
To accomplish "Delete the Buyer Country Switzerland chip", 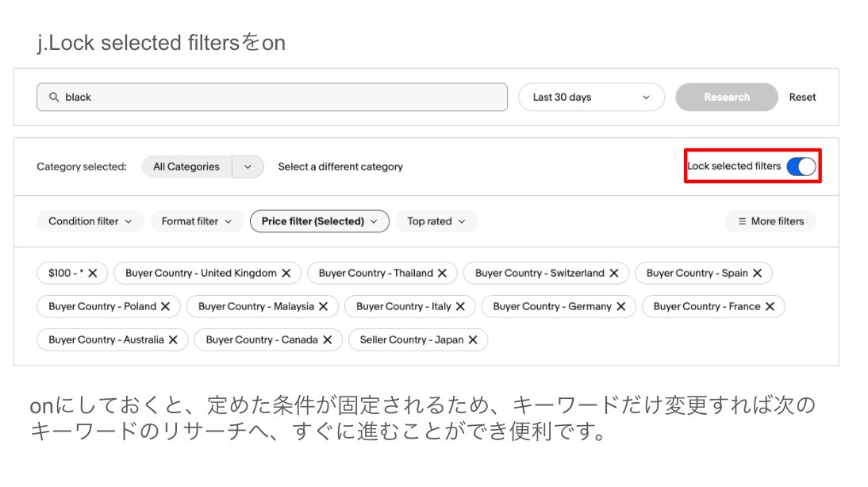I will [613, 273].
